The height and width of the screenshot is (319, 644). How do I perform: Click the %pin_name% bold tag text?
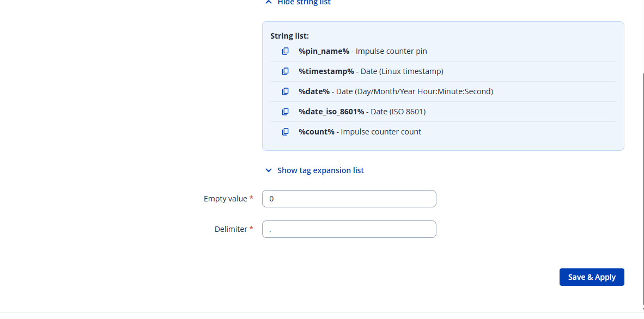324,51
